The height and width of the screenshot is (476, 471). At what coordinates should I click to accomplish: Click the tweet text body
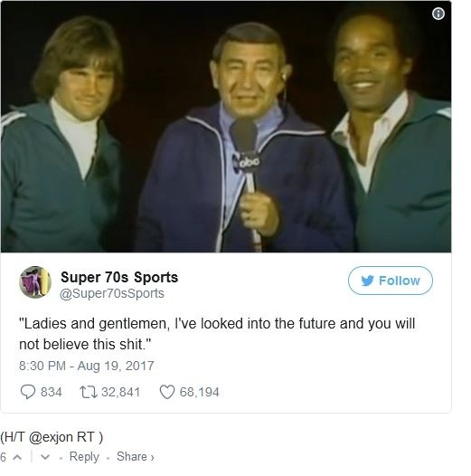pos(217,334)
